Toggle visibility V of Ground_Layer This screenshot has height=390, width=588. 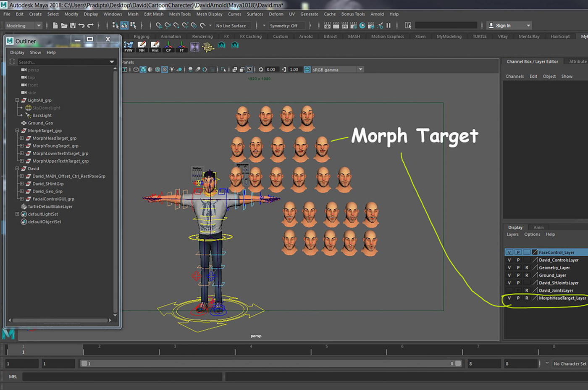pos(509,275)
